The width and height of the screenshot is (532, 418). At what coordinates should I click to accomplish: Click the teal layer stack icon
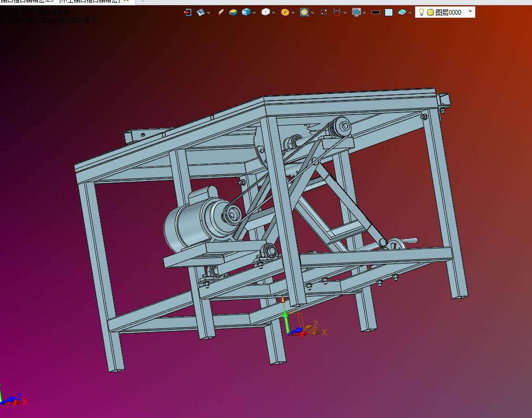(x=402, y=13)
